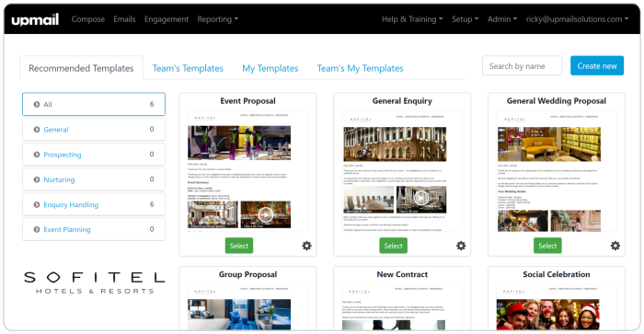Expand the Admin menu
The height and width of the screenshot is (334, 644).
[502, 19]
